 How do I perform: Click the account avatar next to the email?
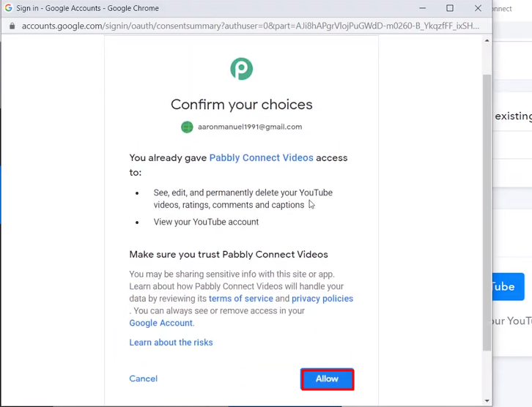click(x=187, y=127)
